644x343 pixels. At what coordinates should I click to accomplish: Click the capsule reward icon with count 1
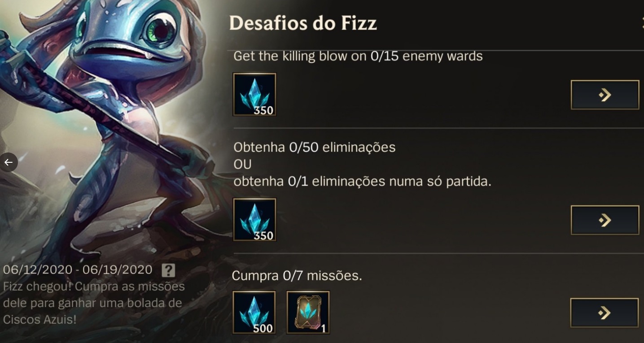308,313
